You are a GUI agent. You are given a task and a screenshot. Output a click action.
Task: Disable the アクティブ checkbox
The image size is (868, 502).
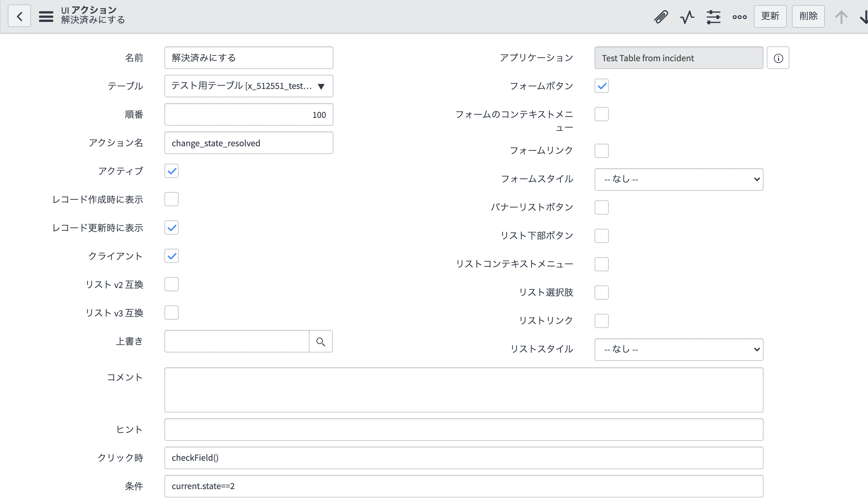tap(171, 171)
